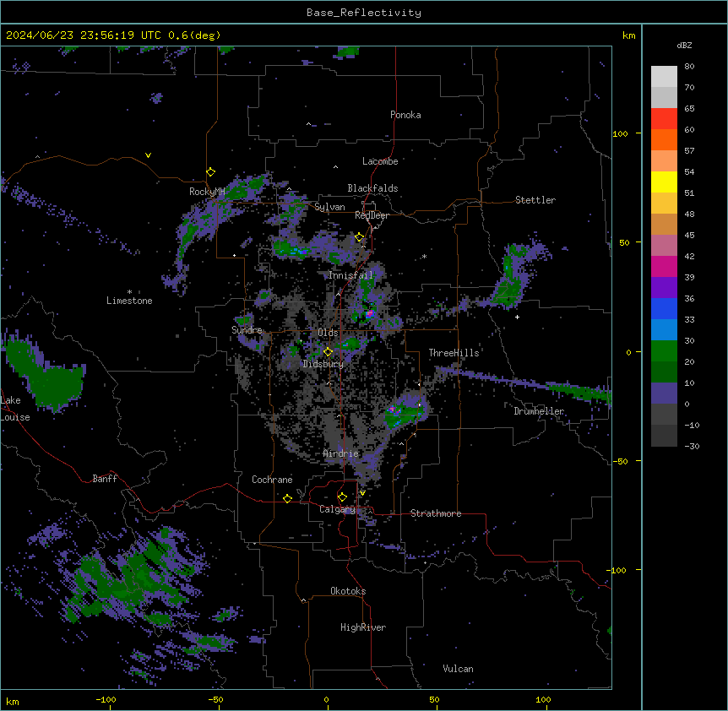728x711 pixels.
Task: Click the Calgary city label
Action: pos(338,509)
